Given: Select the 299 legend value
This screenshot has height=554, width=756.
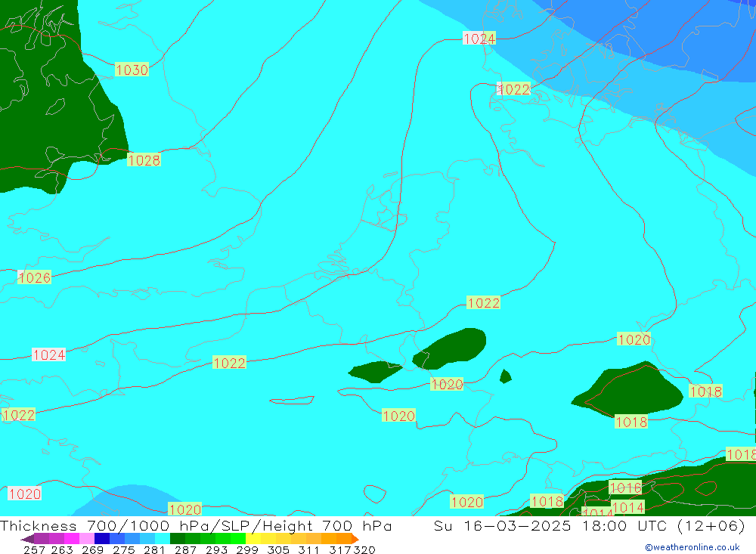Looking at the screenshot, I should [x=247, y=549].
